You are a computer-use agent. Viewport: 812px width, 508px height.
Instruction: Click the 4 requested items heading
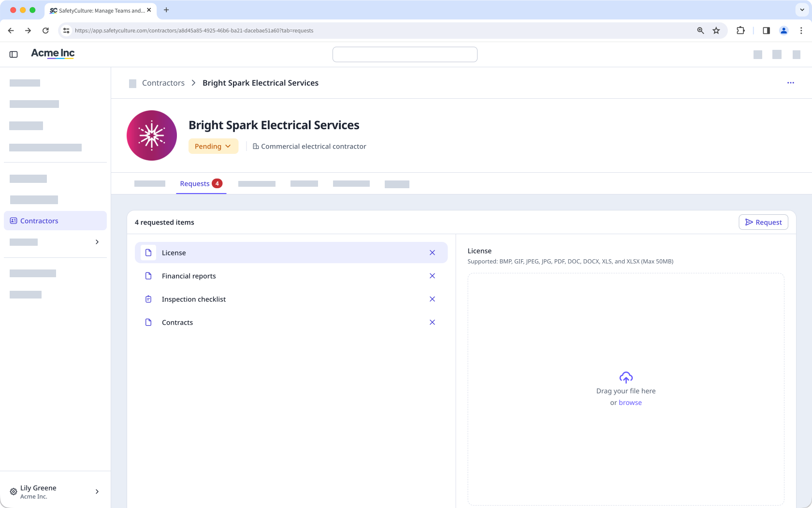(x=164, y=222)
